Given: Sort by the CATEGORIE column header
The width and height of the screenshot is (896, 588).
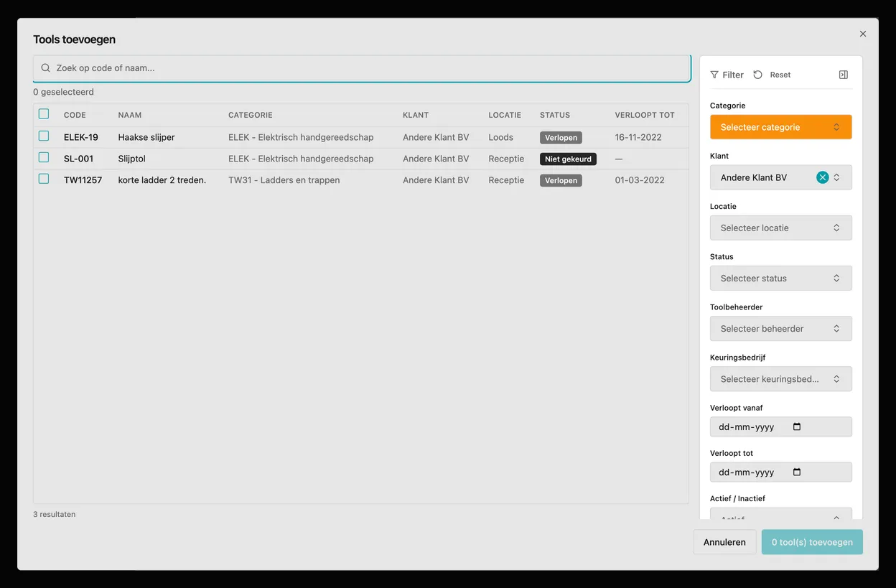Looking at the screenshot, I should (x=251, y=115).
